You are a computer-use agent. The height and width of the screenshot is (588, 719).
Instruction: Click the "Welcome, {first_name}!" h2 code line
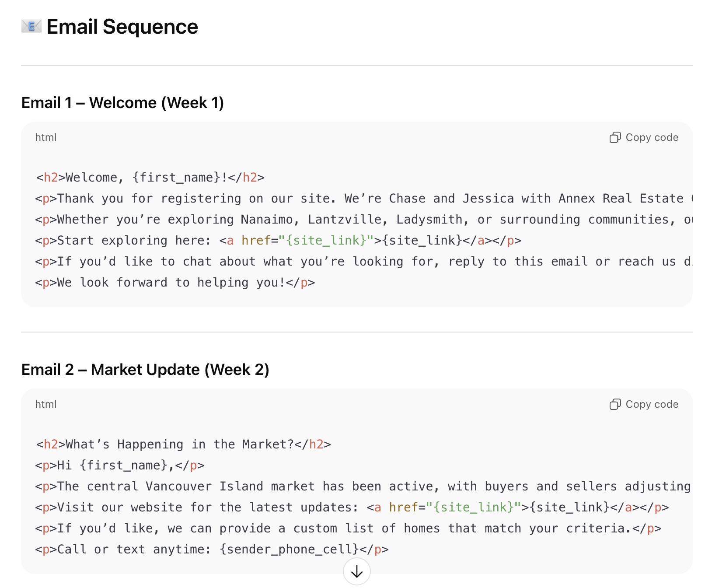click(150, 178)
